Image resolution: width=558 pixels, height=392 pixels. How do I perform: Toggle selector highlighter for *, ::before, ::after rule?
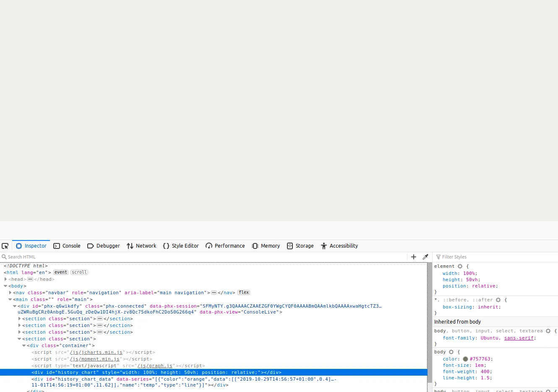[498, 300]
